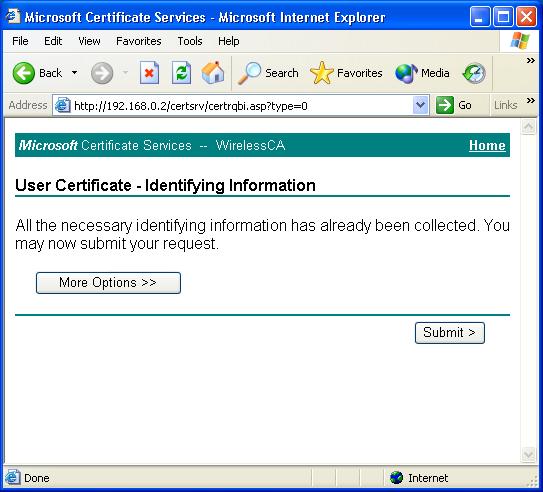The image size is (543, 492).
Task: Click the More Options >> button
Action: (x=108, y=283)
